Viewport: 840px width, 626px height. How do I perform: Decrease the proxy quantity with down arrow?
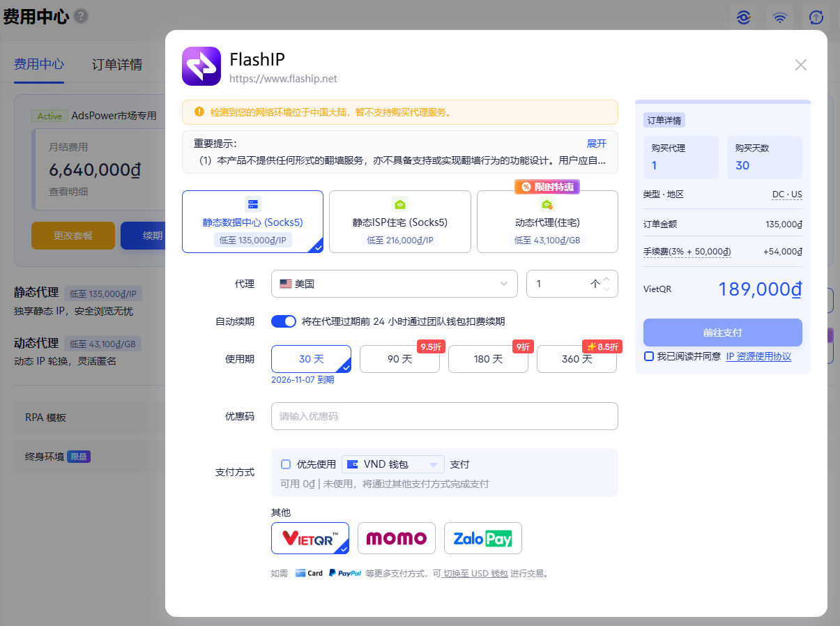coord(606,289)
